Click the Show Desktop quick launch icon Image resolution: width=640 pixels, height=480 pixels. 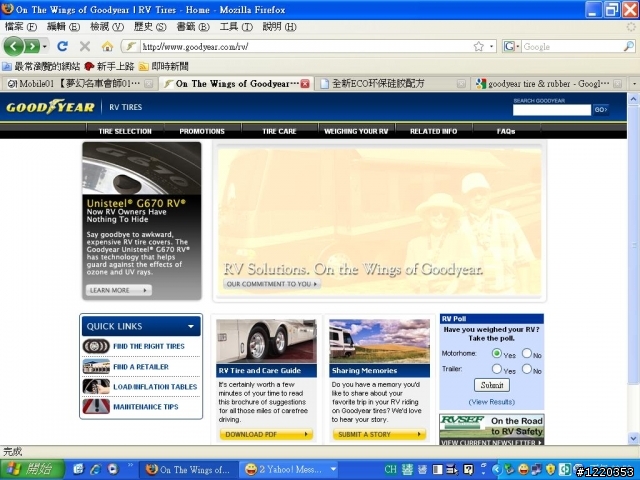[x=78, y=469]
